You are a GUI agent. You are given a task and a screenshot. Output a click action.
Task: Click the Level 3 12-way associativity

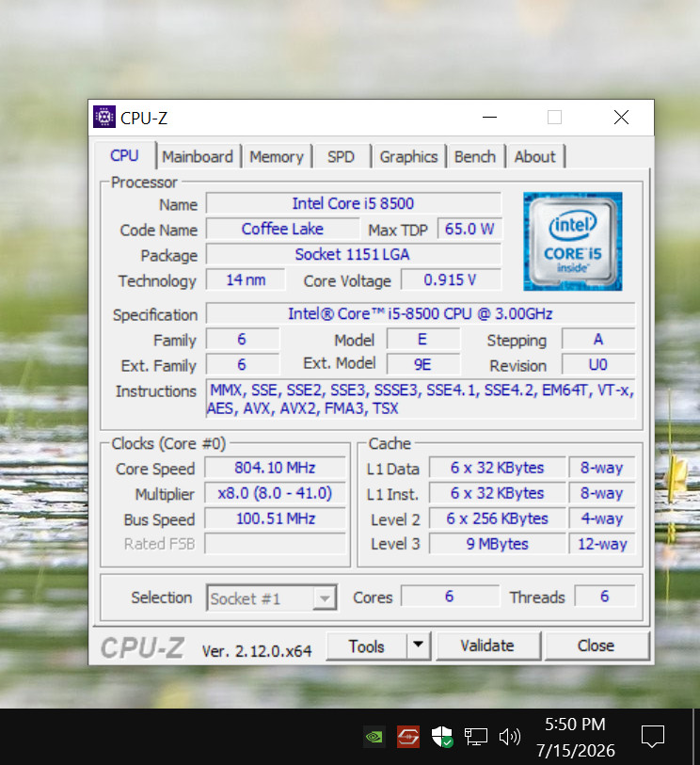pos(602,544)
